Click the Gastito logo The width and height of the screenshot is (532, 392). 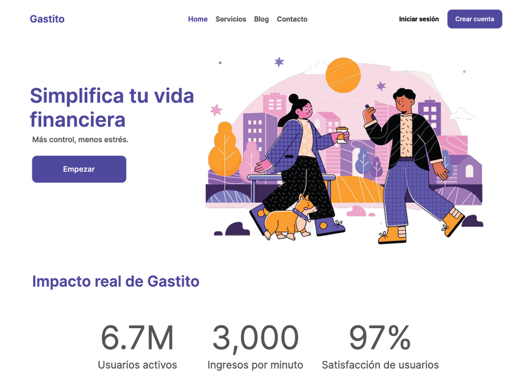(x=47, y=19)
